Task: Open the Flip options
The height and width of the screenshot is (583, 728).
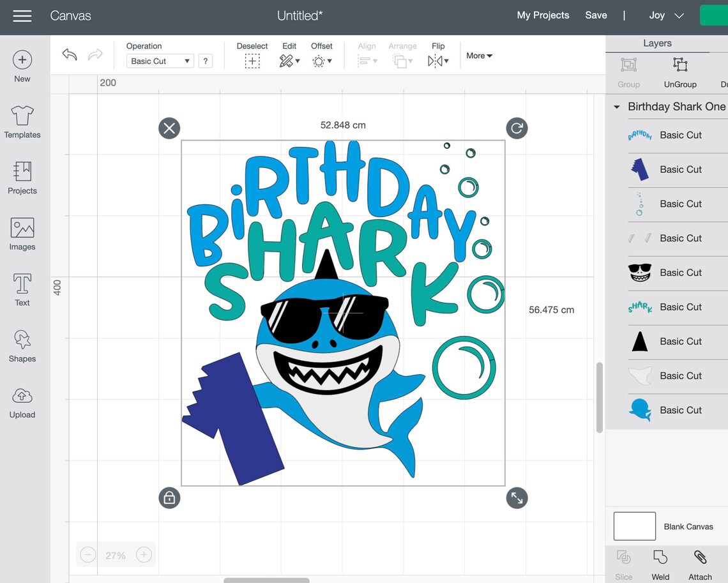Action: 438,61
